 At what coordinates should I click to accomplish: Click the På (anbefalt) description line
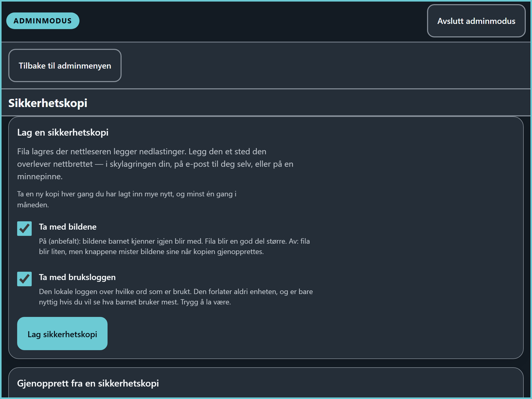[x=174, y=241]
